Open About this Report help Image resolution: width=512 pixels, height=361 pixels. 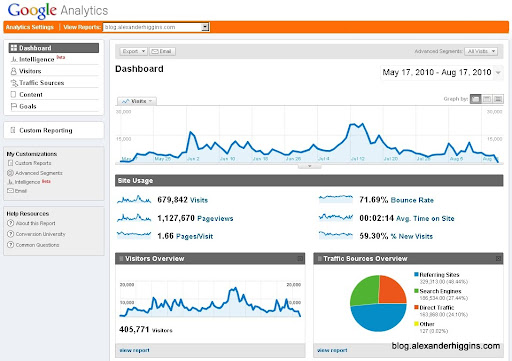[36, 223]
